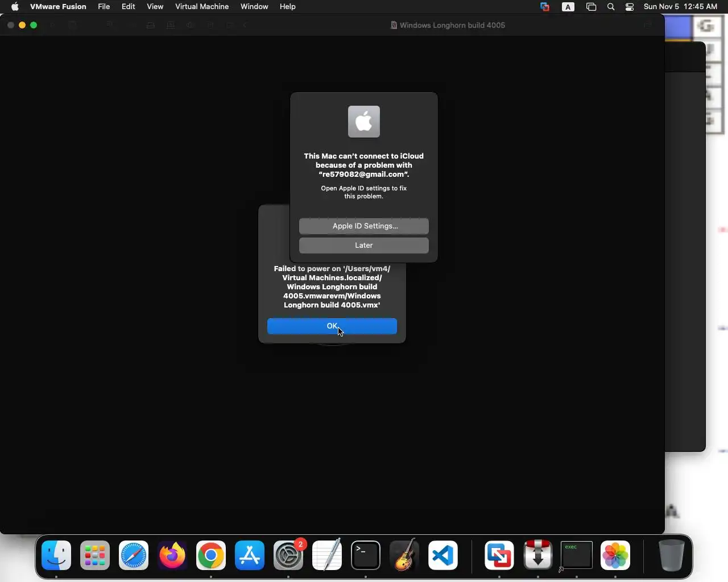Minimize the VMware Fusion window

pos(22,25)
